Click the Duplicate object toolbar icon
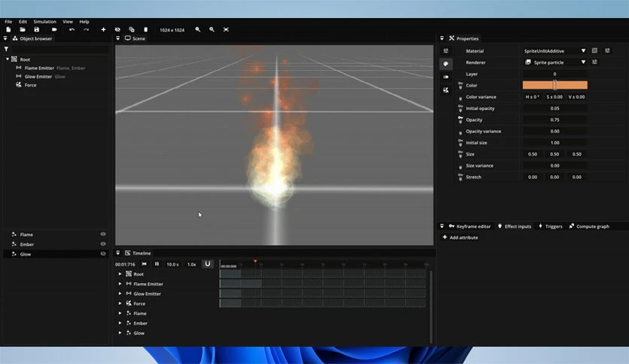This screenshot has width=629, height=364. click(x=132, y=29)
